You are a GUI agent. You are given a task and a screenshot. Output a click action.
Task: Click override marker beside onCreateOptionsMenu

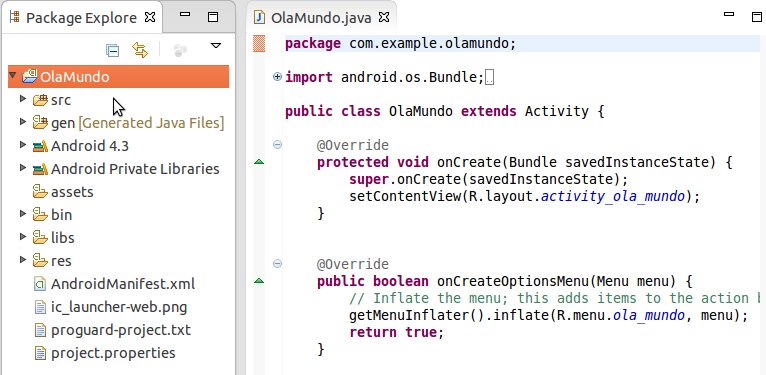tap(259, 281)
